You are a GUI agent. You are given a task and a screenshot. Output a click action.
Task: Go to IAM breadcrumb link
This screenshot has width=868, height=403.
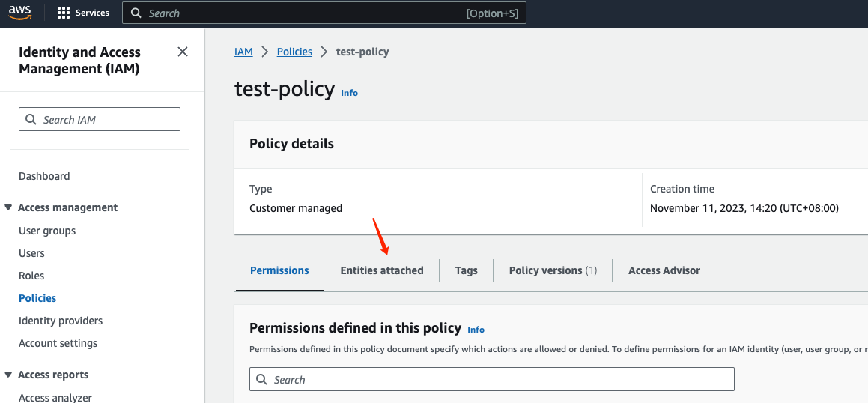coord(243,52)
